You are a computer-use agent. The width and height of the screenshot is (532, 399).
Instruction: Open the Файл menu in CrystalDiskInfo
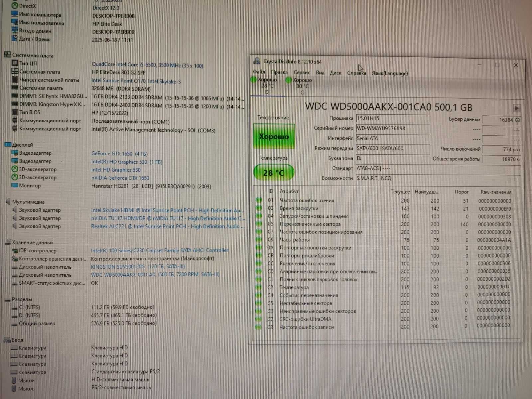(x=259, y=72)
